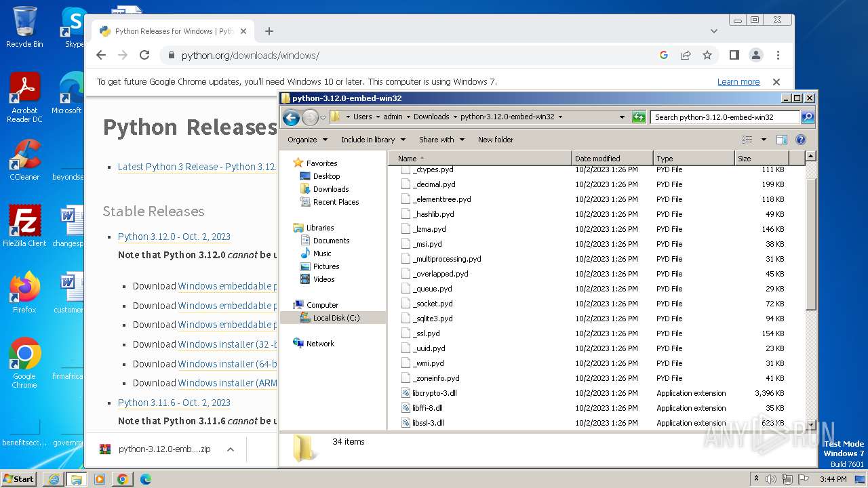The height and width of the screenshot is (488, 868).
Task: Open a new Chrome tab
Action: 269,31
